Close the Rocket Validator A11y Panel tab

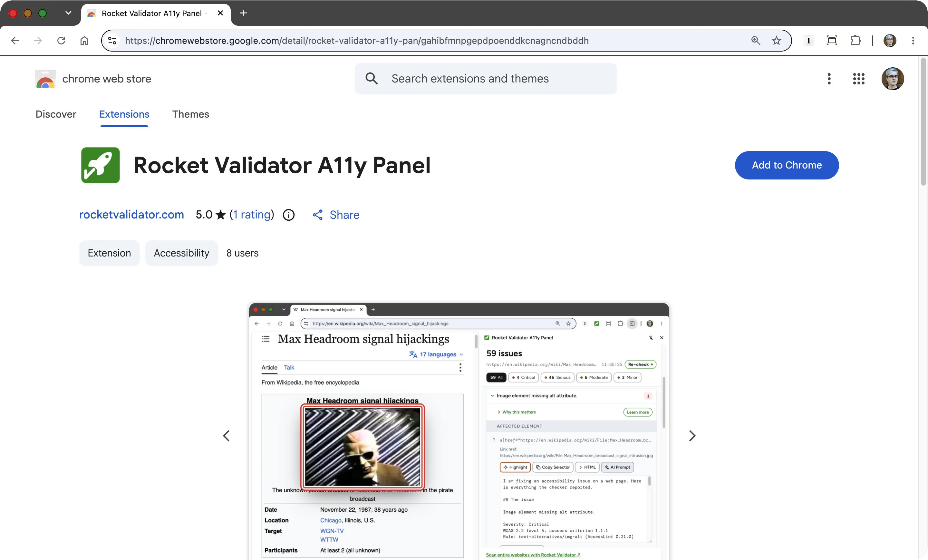[220, 13]
